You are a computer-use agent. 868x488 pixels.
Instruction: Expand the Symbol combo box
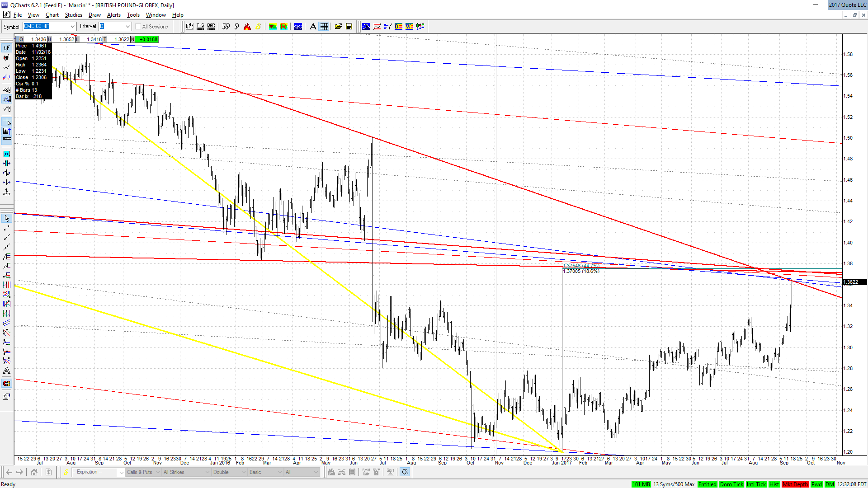[72, 27]
